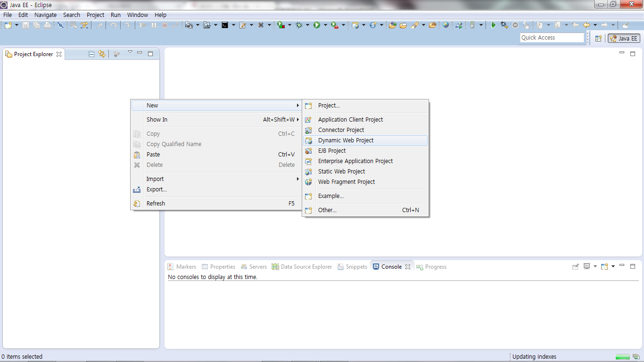Image resolution: width=644 pixels, height=362 pixels.
Task: Click the yellow Back arrow in toolbar
Action: 586,25
